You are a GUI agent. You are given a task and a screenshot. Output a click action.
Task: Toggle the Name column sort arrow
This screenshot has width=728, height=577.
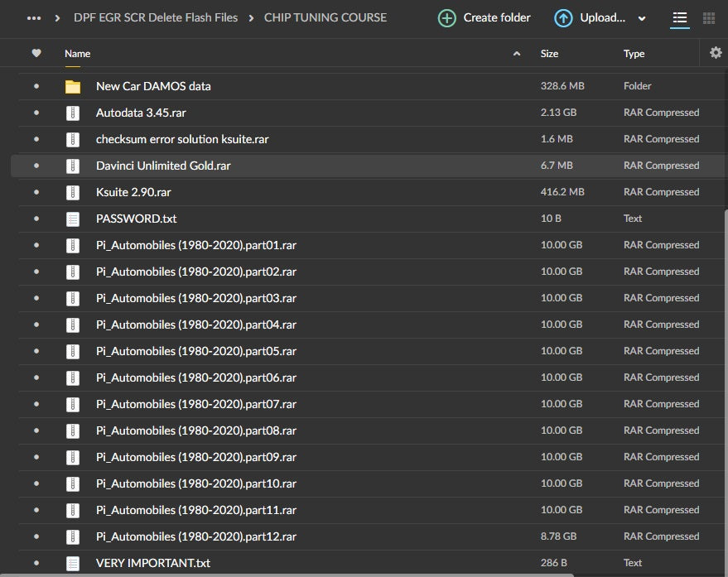517,54
